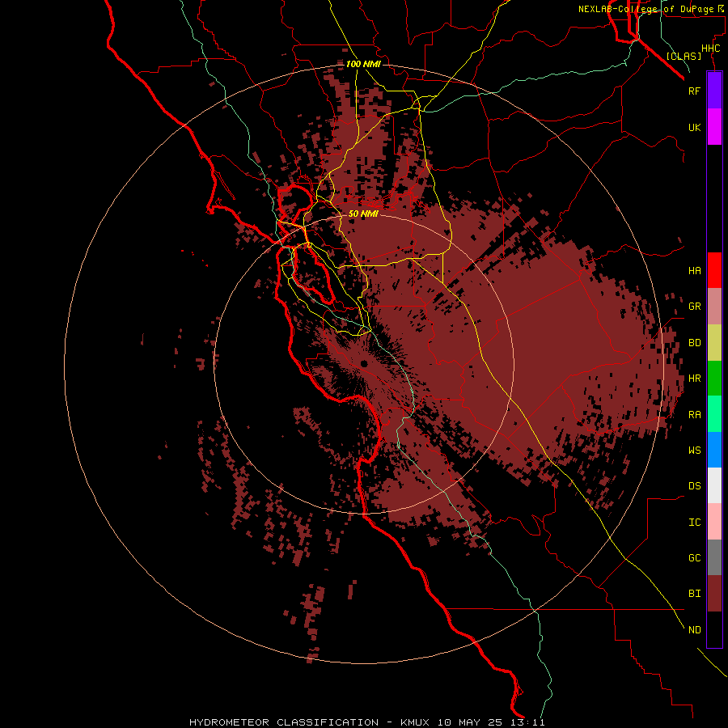Viewport: 728px width, 728px height.
Task: Click the 'HHC' product label
Action: point(711,49)
